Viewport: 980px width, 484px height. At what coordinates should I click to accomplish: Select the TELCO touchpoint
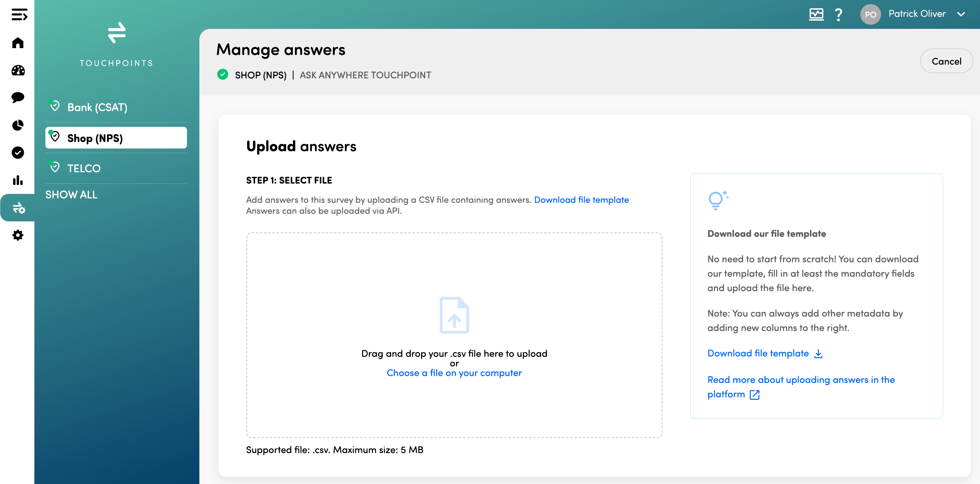84,168
